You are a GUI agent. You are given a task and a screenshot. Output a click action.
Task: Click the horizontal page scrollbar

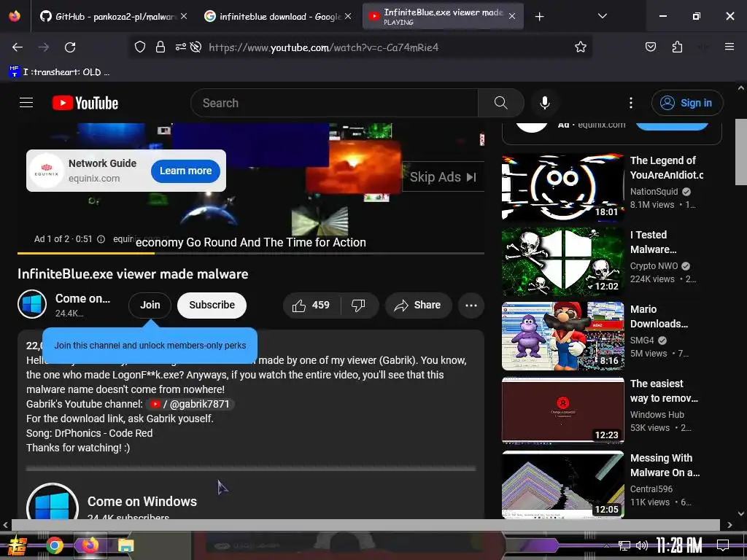point(366,525)
